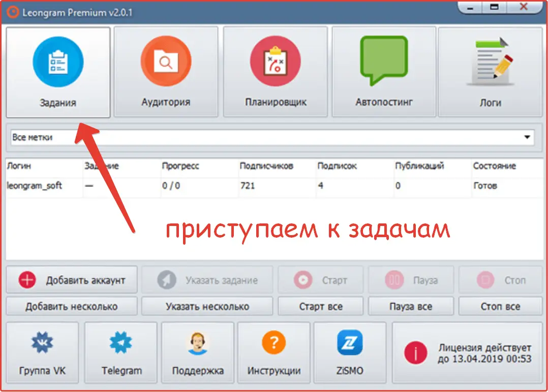Screen dimensions: 548x392
Task: Sort by the Состояние column header
Action: coord(507,166)
